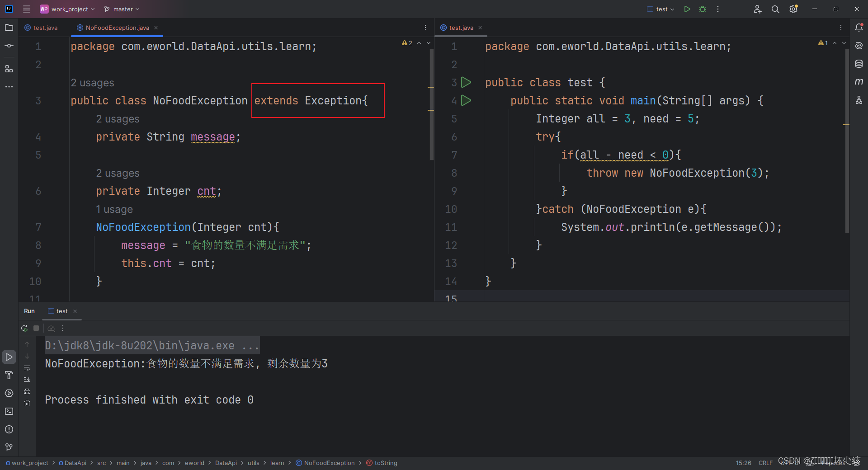Open right editor tab options menu
The width and height of the screenshot is (868, 470).
(x=841, y=28)
